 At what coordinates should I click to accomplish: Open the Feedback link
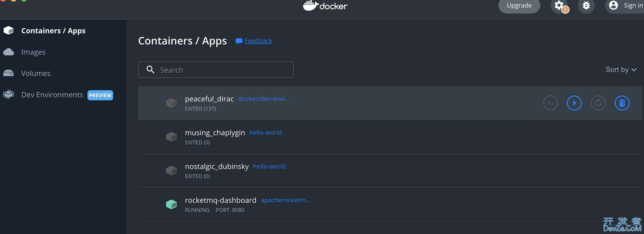tap(258, 41)
